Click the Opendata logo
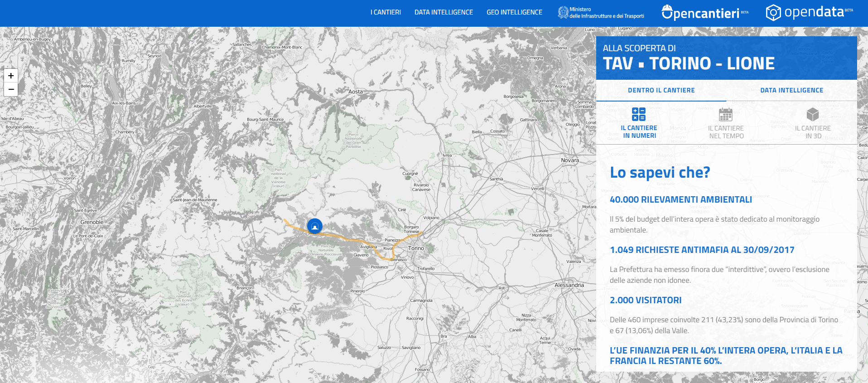 [809, 12]
